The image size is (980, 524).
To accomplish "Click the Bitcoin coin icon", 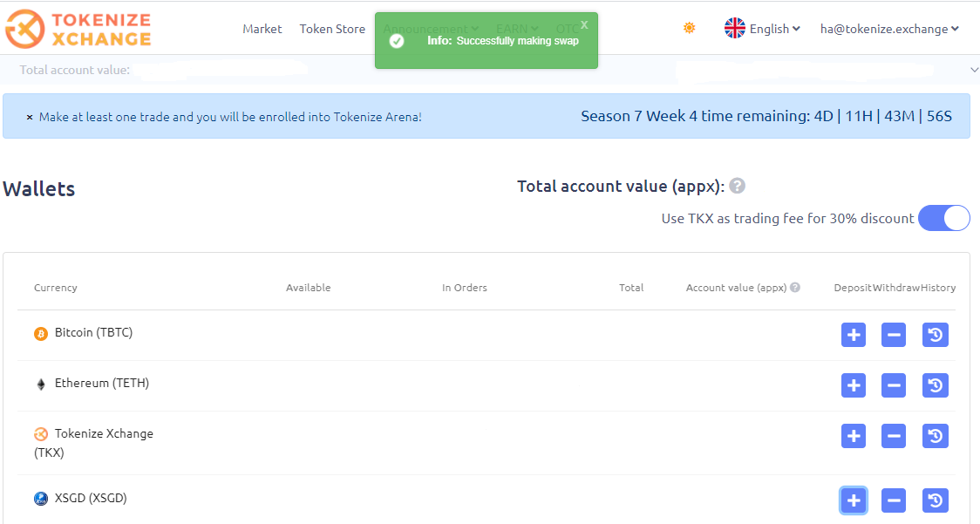I will pyautogui.click(x=41, y=334).
